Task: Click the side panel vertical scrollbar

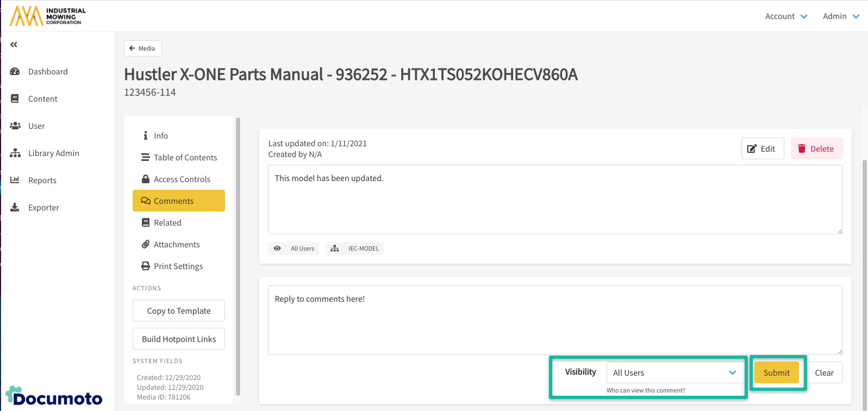Action: (238, 256)
